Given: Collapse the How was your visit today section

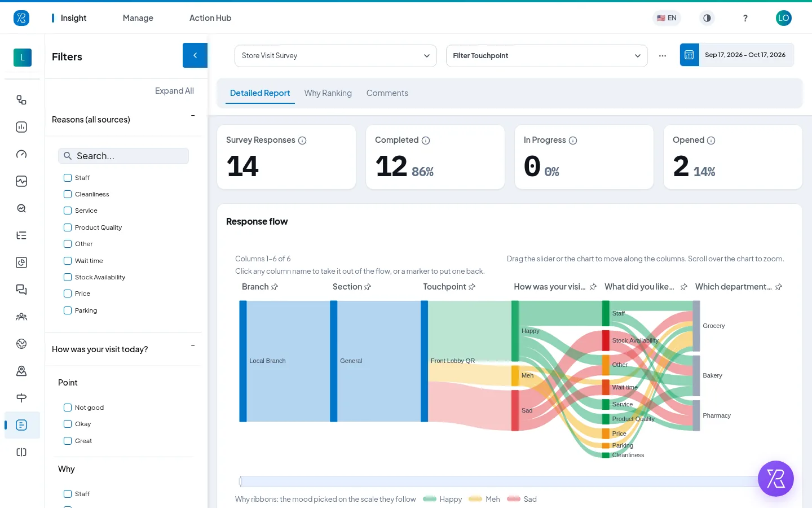Looking at the screenshot, I should pos(193,345).
